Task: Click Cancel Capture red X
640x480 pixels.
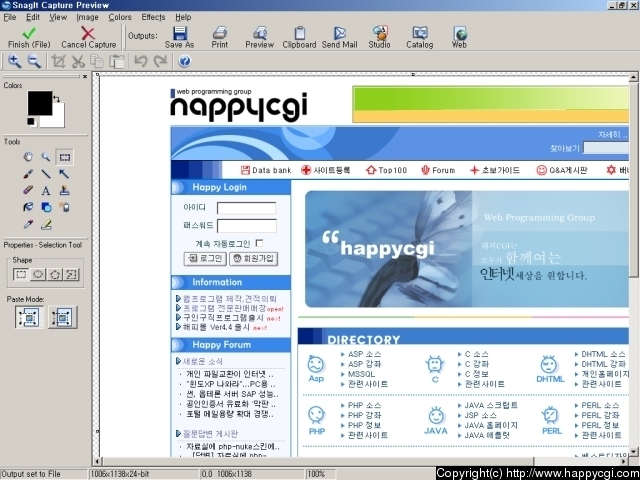Action: tap(88, 38)
